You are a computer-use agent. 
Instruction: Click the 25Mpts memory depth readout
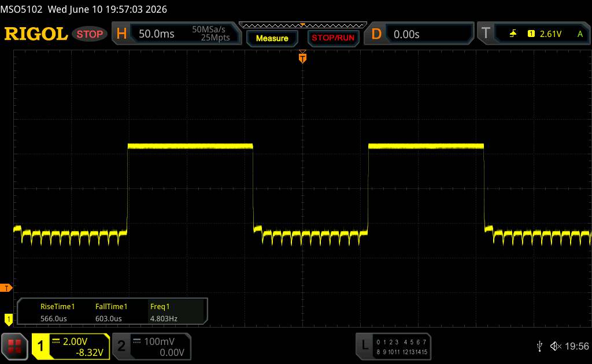[215, 38]
